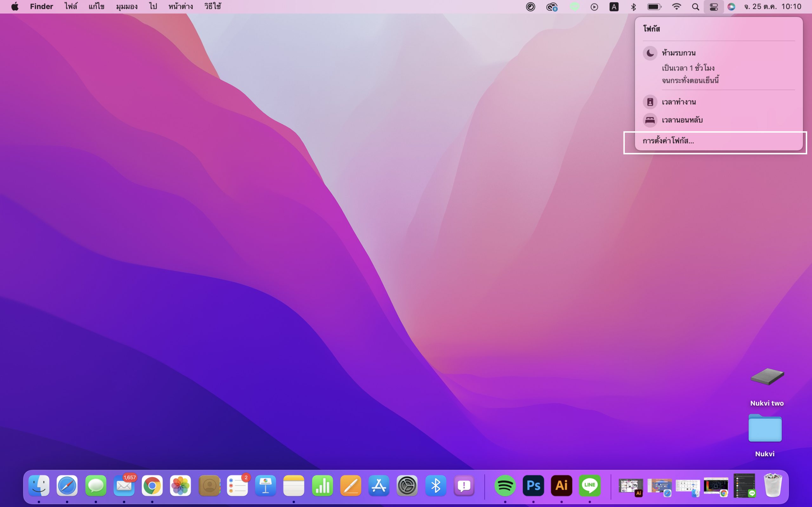Select เป็นเวลา 1 ชั่วโมง duration option
Viewport: 812px width, 507px height.
click(x=688, y=68)
